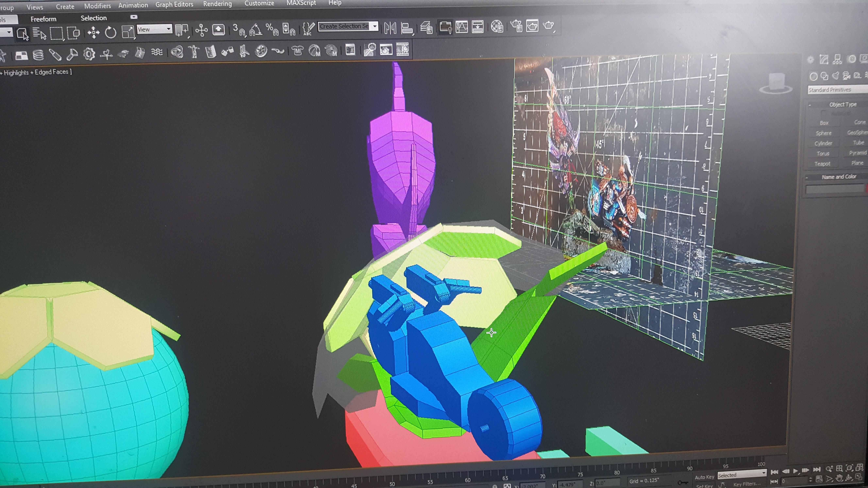Screen dimensions: 868x488
Task: Click the Torus primitive button
Action: point(823,154)
